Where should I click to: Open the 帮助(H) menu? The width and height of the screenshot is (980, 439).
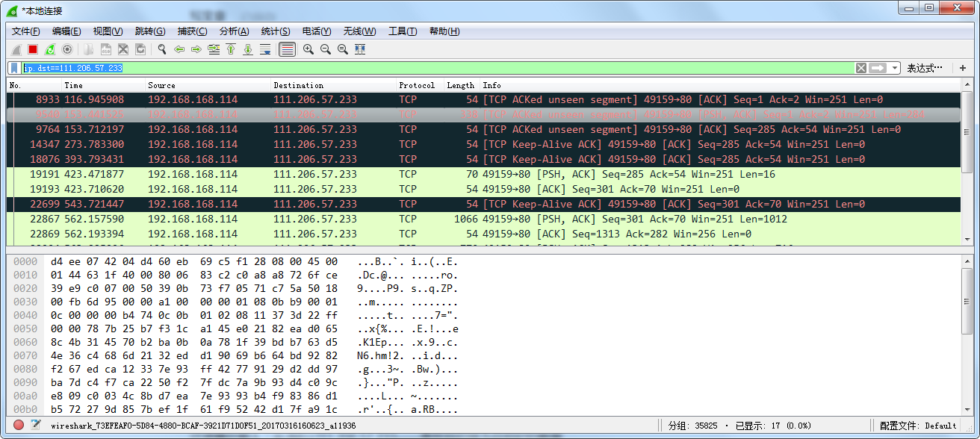tap(444, 31)
